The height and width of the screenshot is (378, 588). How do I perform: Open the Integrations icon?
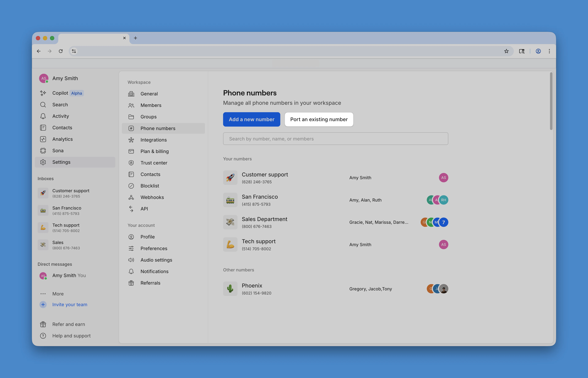131,140
